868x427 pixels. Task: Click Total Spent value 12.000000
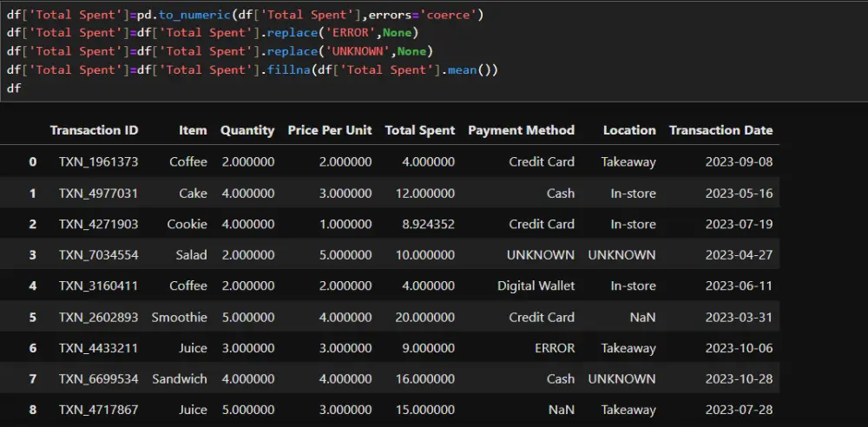click(x=425, y=193)
